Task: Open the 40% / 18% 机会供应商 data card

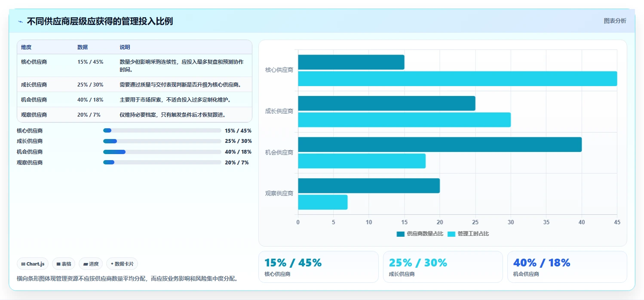Action: [x=567, y=267]
